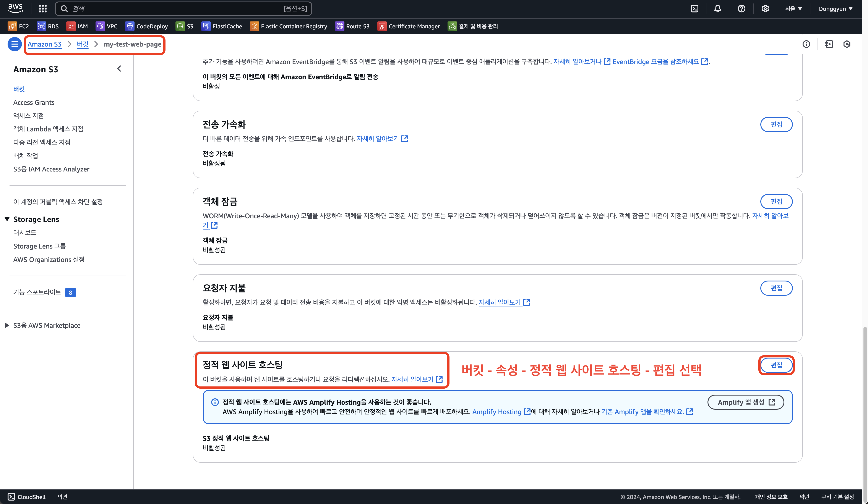Image resolution: width=868 pixels, height=504 pixels.
Task: Click Amplify 앱 생성 button
Action: [x=746, y=402]
